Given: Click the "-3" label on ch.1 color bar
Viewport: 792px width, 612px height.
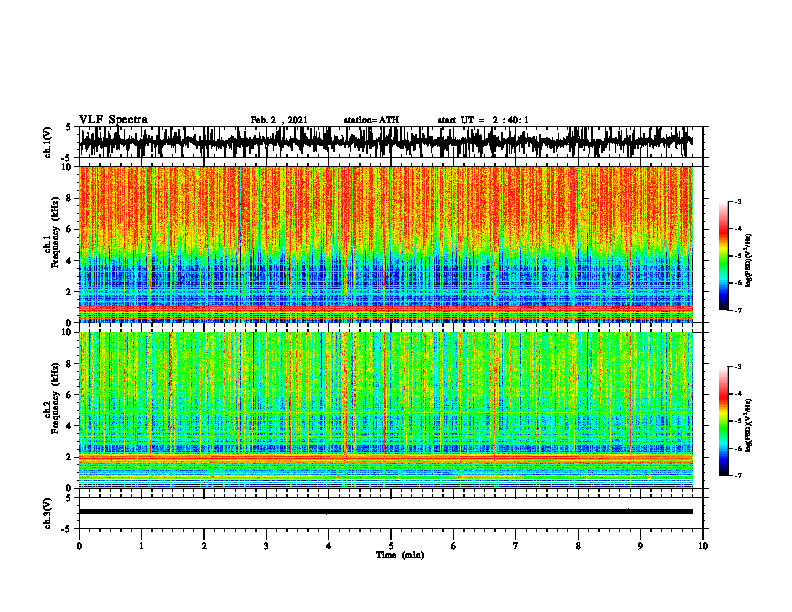Looking at the screenshot, I should 737,202.
